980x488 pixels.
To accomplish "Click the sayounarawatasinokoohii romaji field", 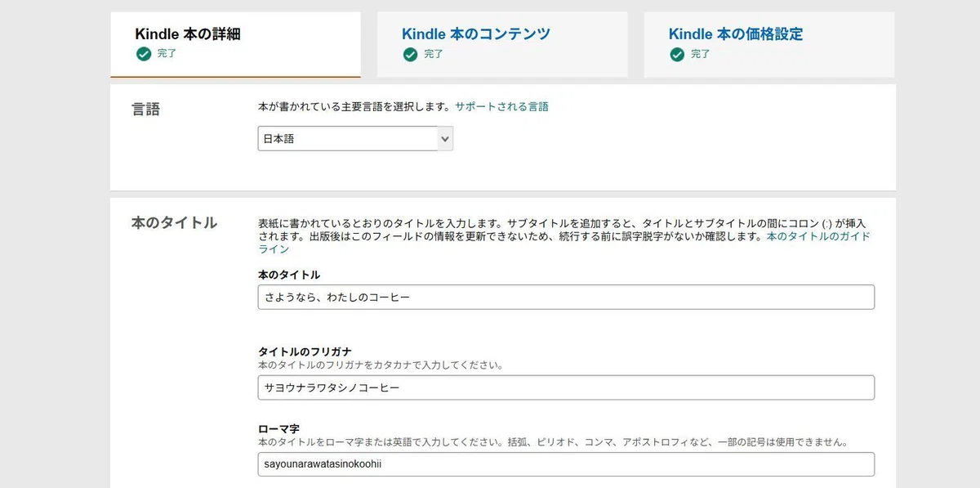I will [566, 464].
